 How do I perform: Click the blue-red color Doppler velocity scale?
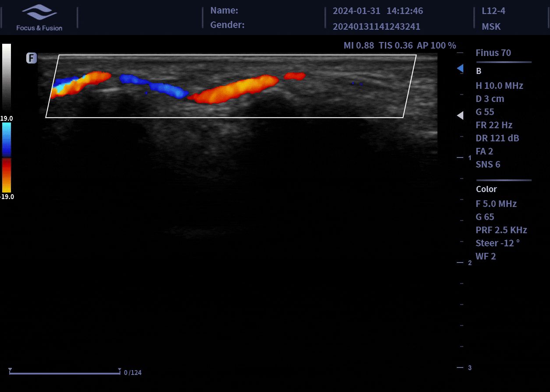[x=7, y=157]
